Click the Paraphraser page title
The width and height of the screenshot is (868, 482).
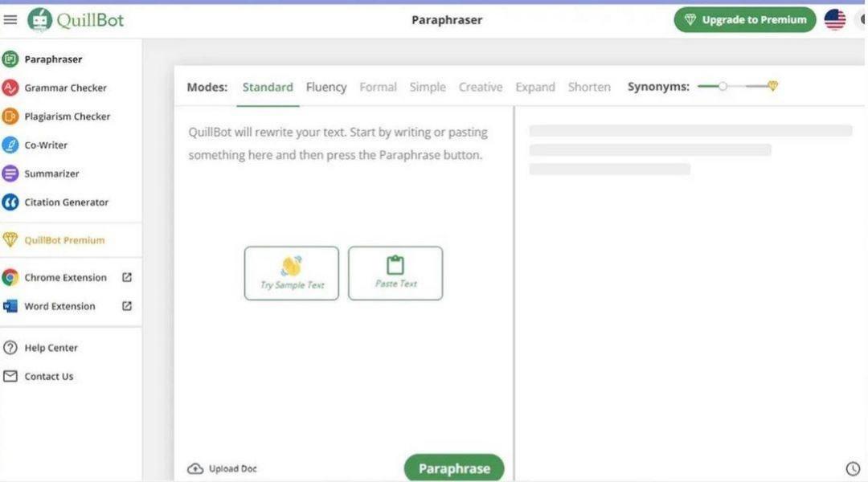pos(447,20)
